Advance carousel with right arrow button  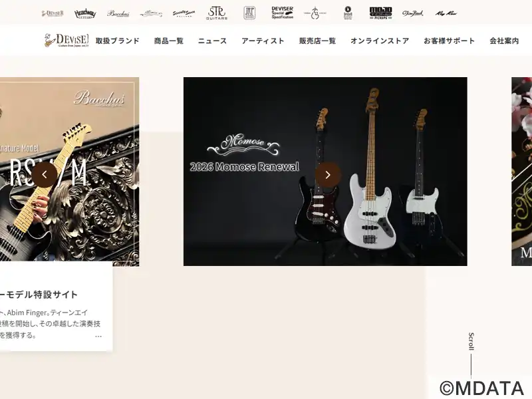(328, 175)
